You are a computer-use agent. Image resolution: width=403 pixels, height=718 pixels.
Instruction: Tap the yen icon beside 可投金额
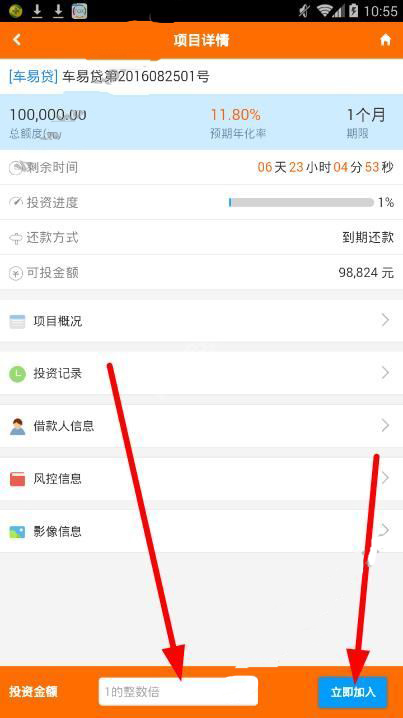pos(16,273)
